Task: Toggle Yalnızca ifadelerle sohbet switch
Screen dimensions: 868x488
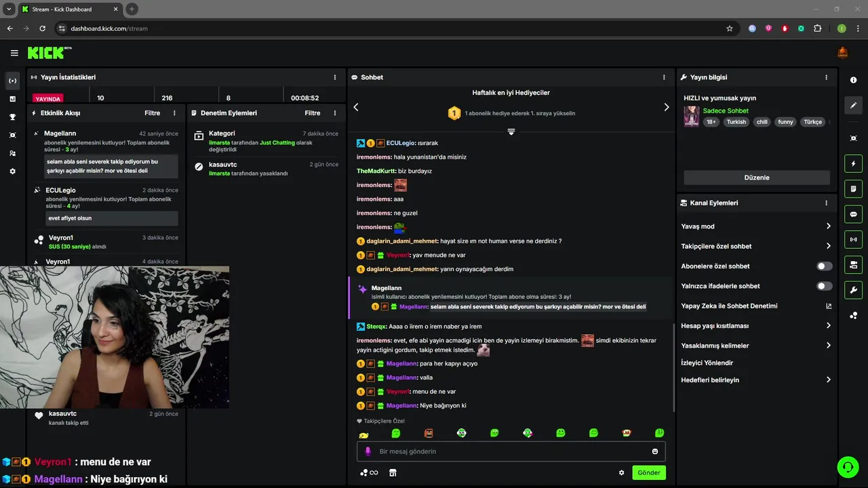Action: (x=824, y=286)
